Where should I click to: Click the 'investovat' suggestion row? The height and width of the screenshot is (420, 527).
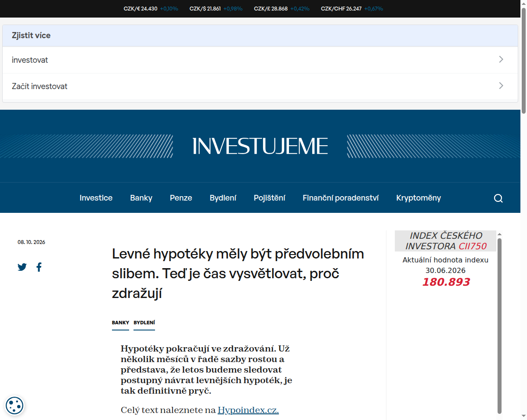[x=260, y=60]
